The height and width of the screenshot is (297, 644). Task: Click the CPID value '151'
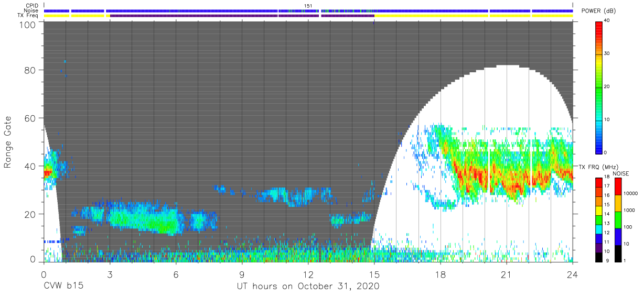tap(308, 6)
